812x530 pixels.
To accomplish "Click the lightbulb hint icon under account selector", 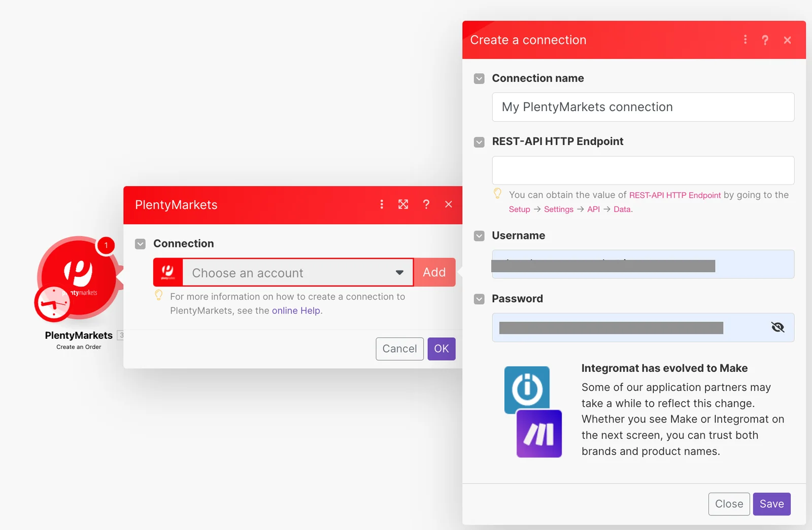I will (x=159, y=295).
